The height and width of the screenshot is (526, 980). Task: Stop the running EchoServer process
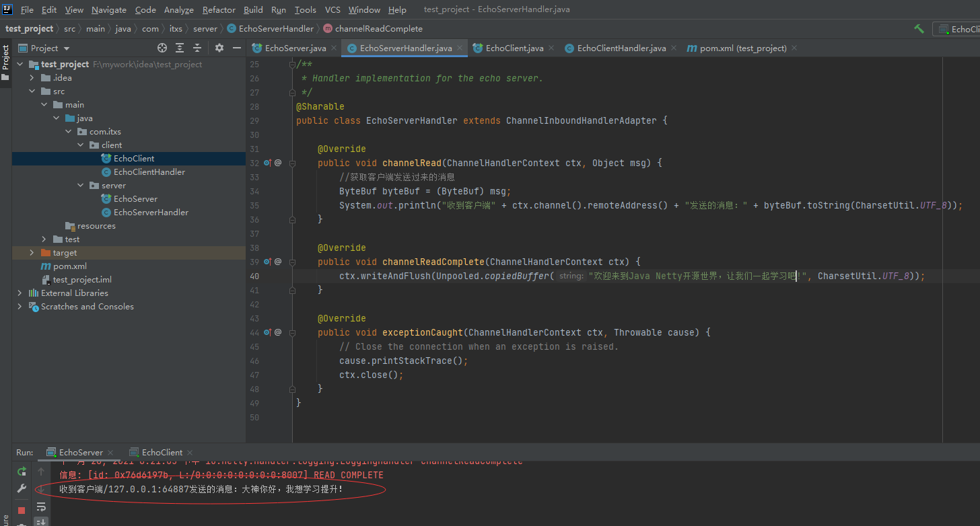pyautogui.click(x=22, y=511)
